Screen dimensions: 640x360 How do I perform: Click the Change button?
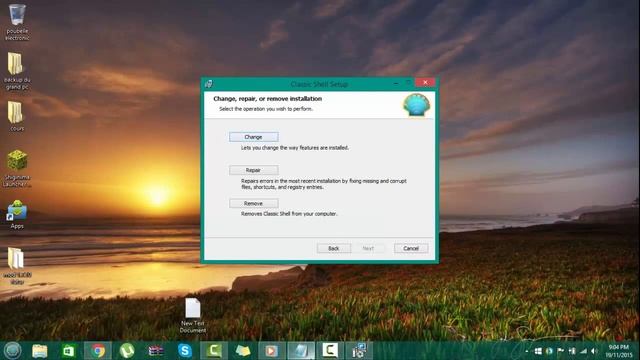pos(253,137)
